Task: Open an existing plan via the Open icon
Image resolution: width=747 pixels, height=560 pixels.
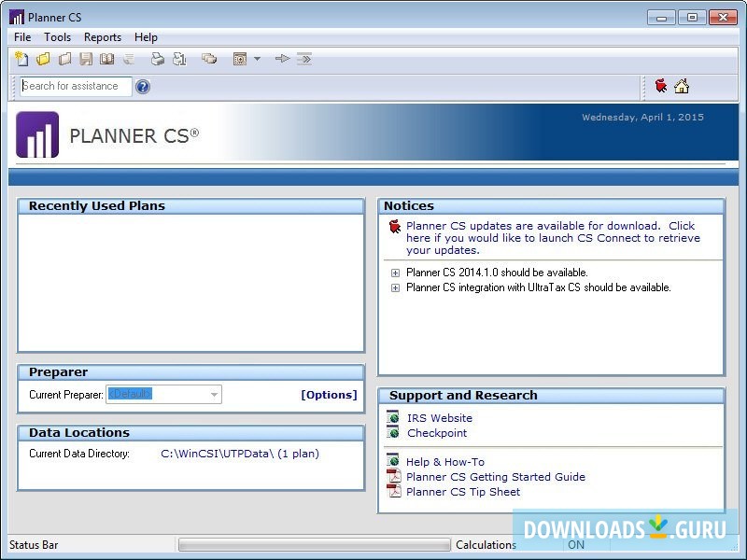Action: [43, 59]
